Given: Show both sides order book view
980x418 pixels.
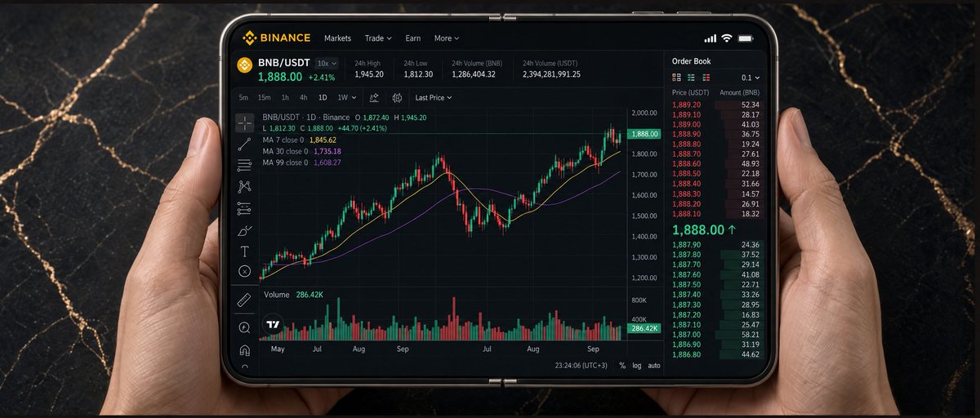Looking at the screenshot, I should (676, 77).
